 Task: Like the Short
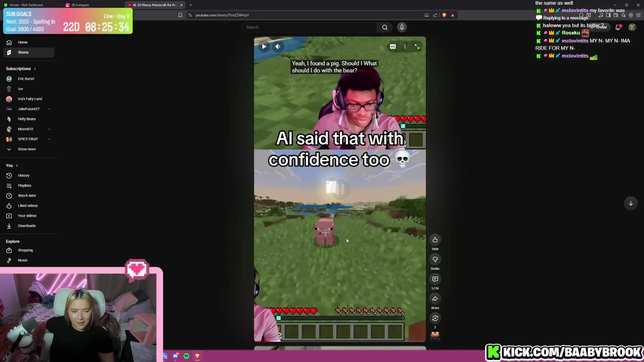tap(435, 240)
